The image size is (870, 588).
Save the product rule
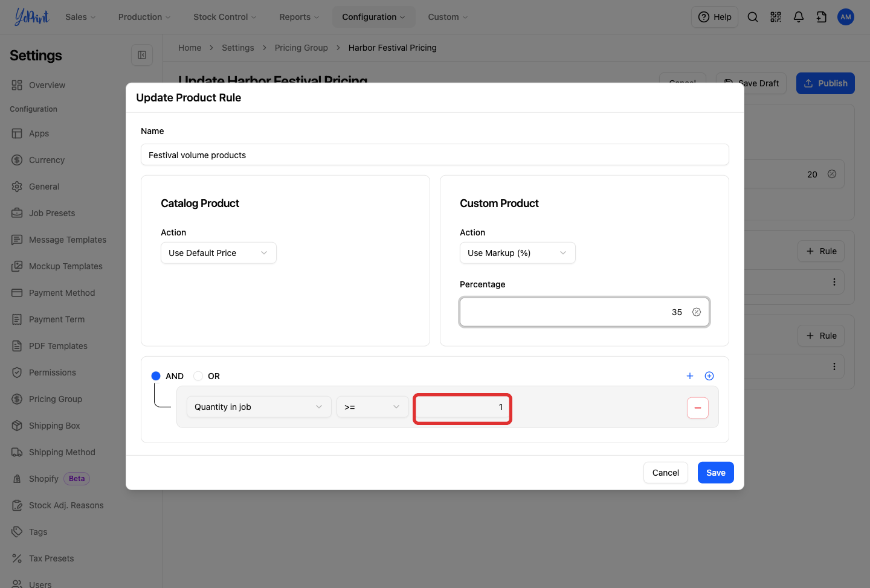click(x=716, y=473)
